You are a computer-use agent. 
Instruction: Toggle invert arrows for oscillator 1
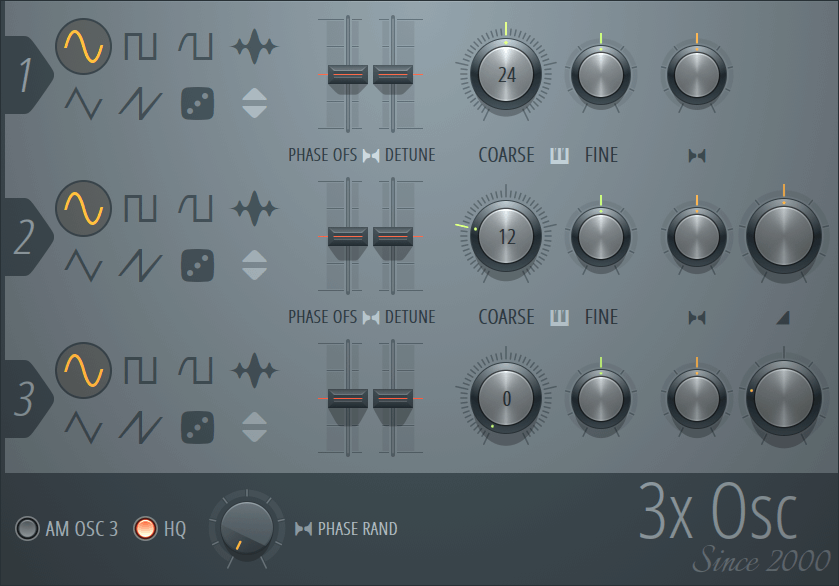[x=254, y=103]
